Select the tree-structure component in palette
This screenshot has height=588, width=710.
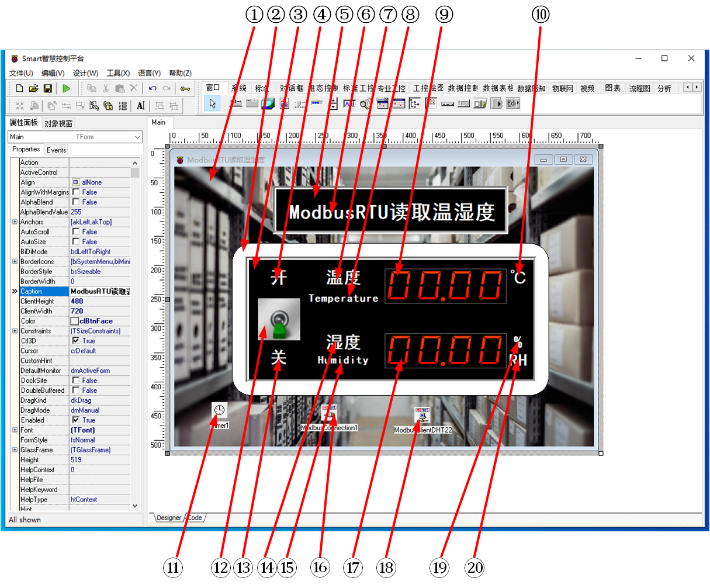pos(414,103)
